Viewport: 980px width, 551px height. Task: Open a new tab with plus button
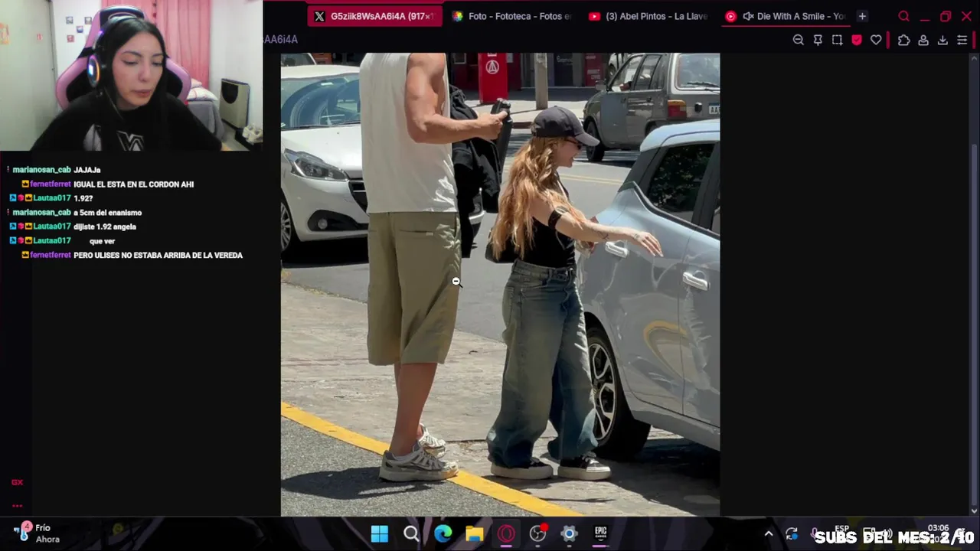point(862,16)
